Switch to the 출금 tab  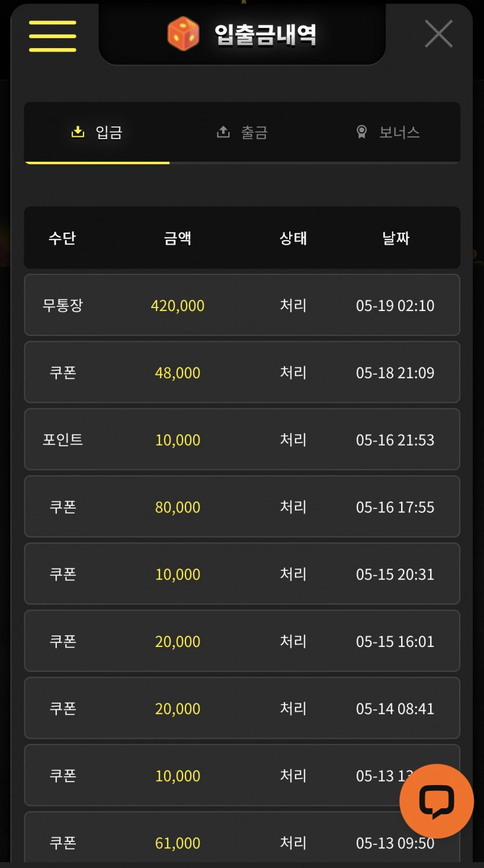pyautogui.click(x=242, y=132)
